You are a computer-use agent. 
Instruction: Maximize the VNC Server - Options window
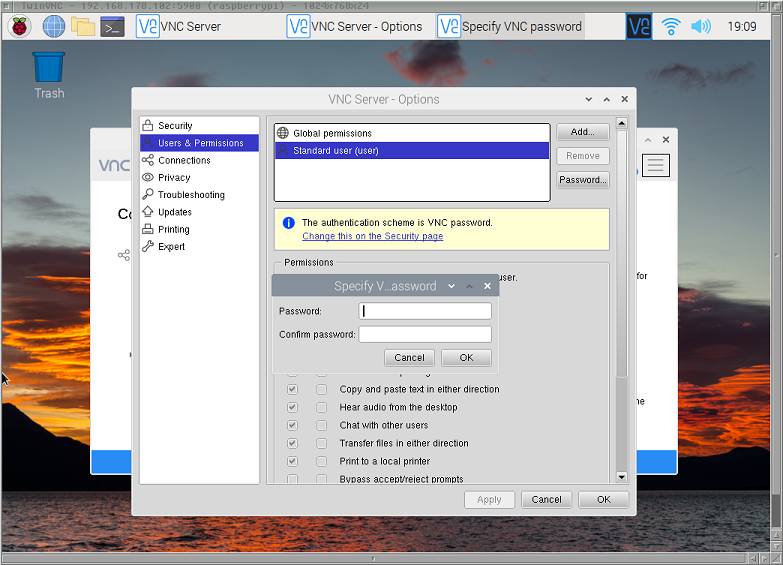tap(607, 99)
